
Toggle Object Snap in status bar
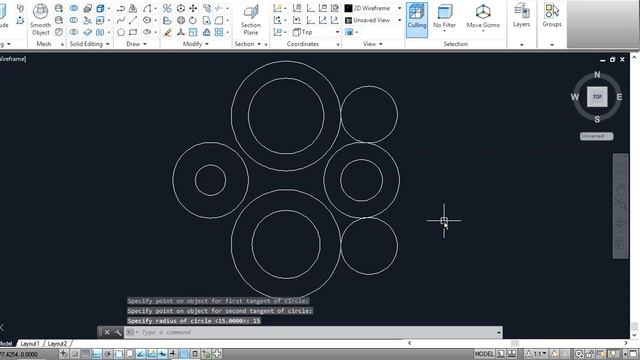pyautogui.click(x=119, y=354)
